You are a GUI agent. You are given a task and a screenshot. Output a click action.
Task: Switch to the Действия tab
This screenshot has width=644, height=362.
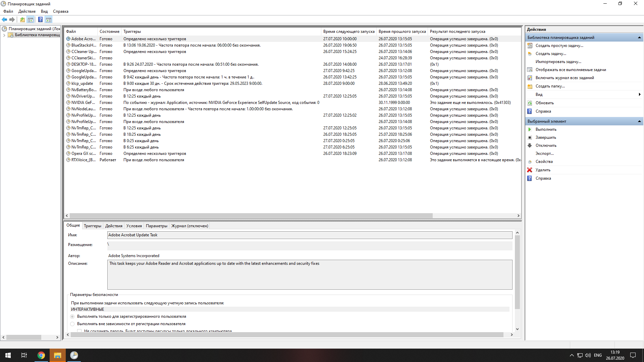coord(114,226)
